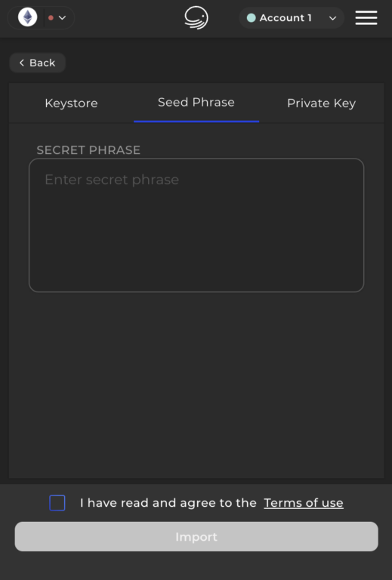Image resolution: width=392 pixels, height=580 pixels.
Task: Click the Account 1 label text
Action: pyautogui.click(x=286, y=18)
